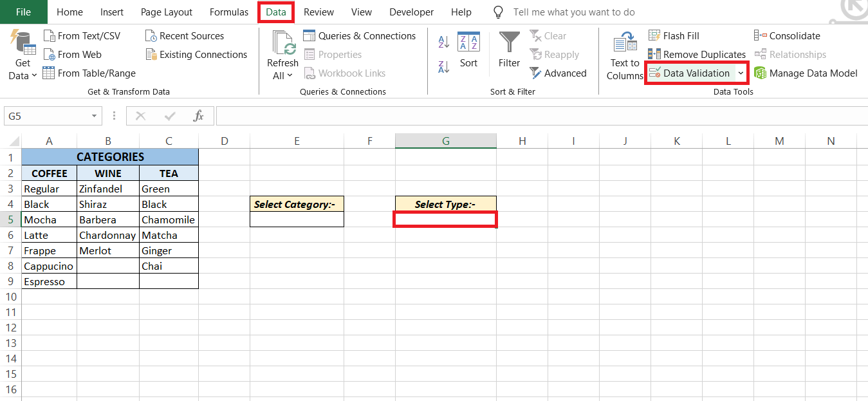The width and height of the screenshot is (868, 401).
Task: Expand the Refresh All dropdown arrow
Action: [x=289, y=76]
